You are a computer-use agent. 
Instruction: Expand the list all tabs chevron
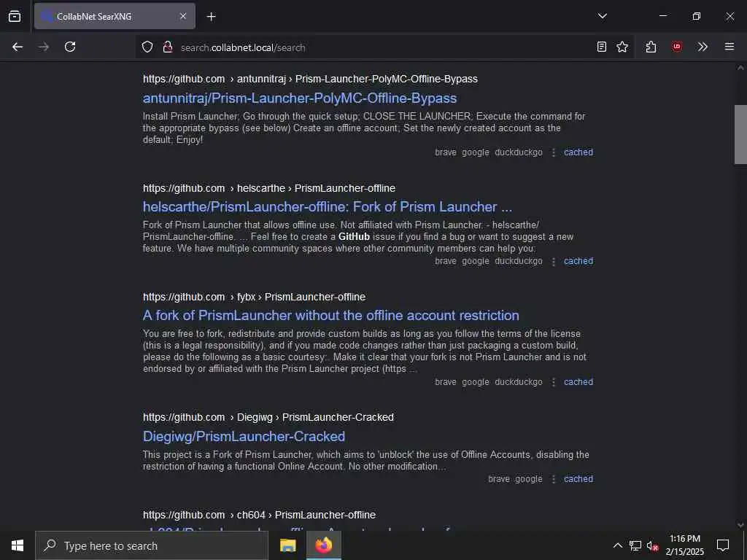[x=602, y=16]
